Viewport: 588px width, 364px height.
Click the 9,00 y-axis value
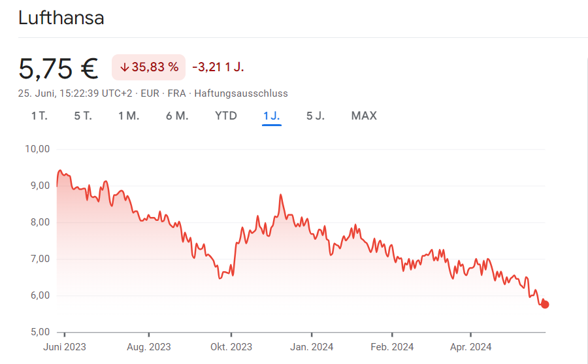40,186
